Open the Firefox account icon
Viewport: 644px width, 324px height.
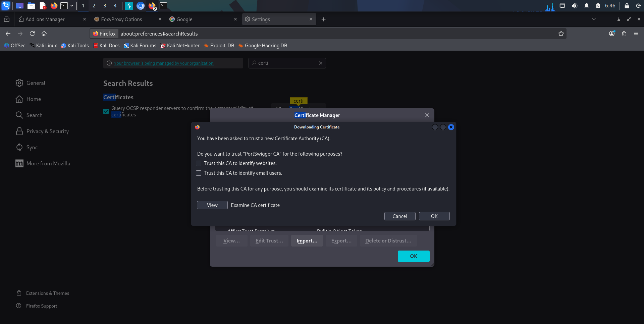[x=612, y=34]
